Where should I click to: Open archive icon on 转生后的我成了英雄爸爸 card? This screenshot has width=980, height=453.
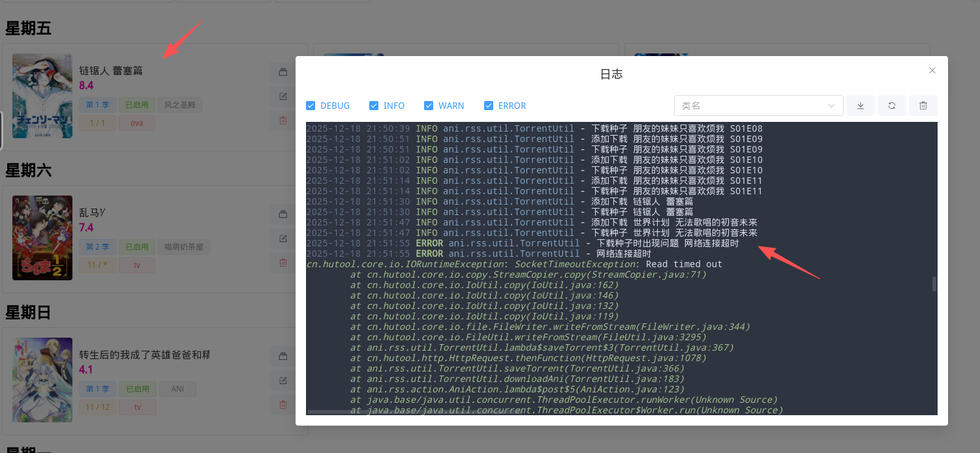coord(283,357)
